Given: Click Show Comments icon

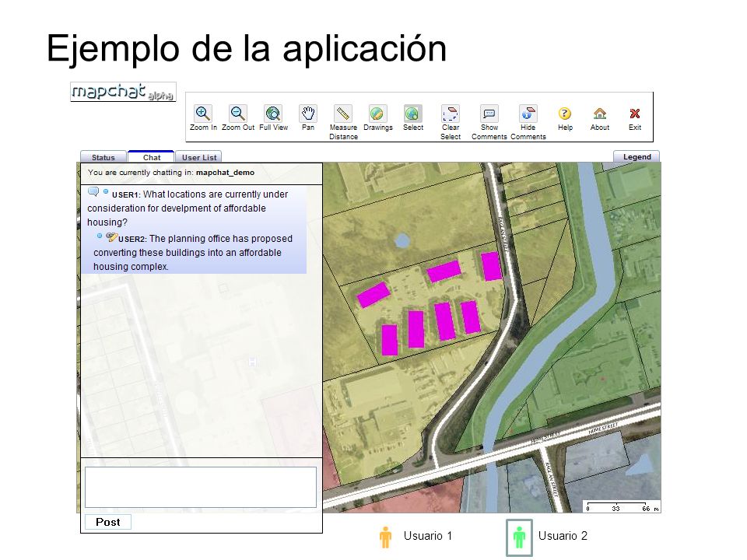Looking at the screenshot, I should coord(489,114).
